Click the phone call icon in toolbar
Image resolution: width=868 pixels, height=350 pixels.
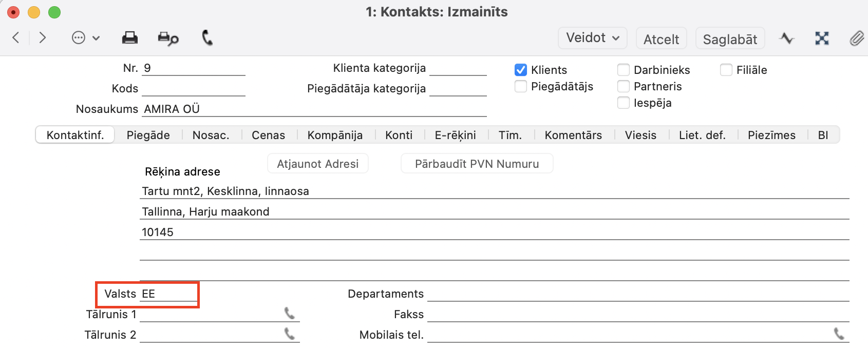click(207, 38)
